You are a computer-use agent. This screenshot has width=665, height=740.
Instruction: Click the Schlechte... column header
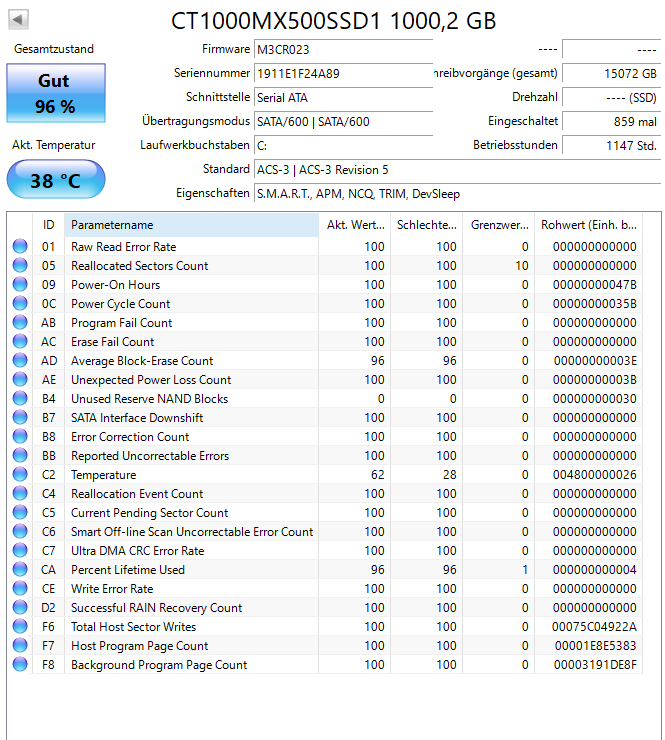pyautogui.click(x=427, y=225)
